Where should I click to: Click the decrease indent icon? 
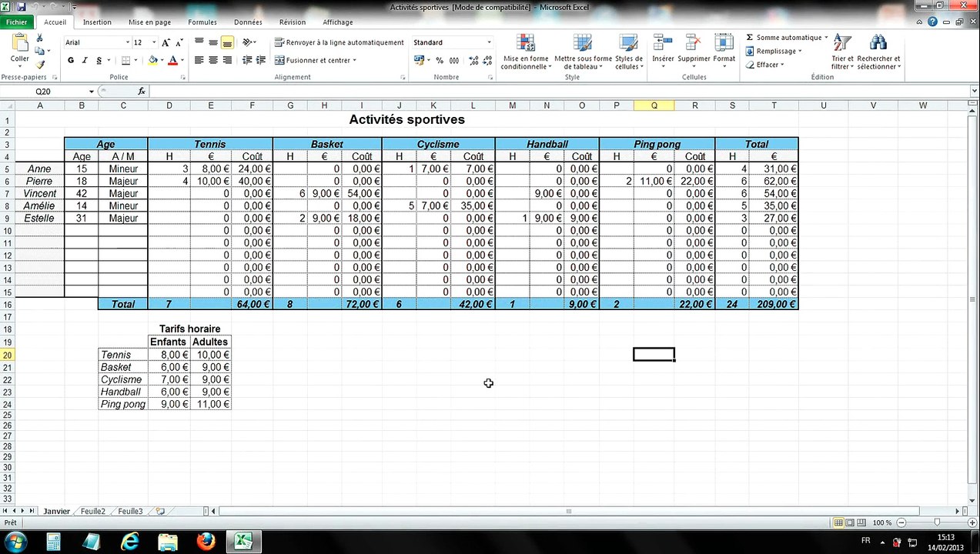coord(246,60)
